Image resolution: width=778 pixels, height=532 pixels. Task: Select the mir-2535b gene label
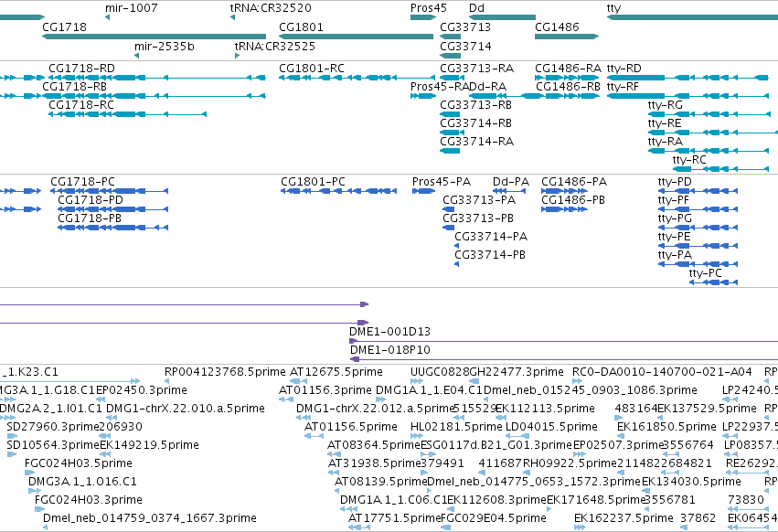165,46
